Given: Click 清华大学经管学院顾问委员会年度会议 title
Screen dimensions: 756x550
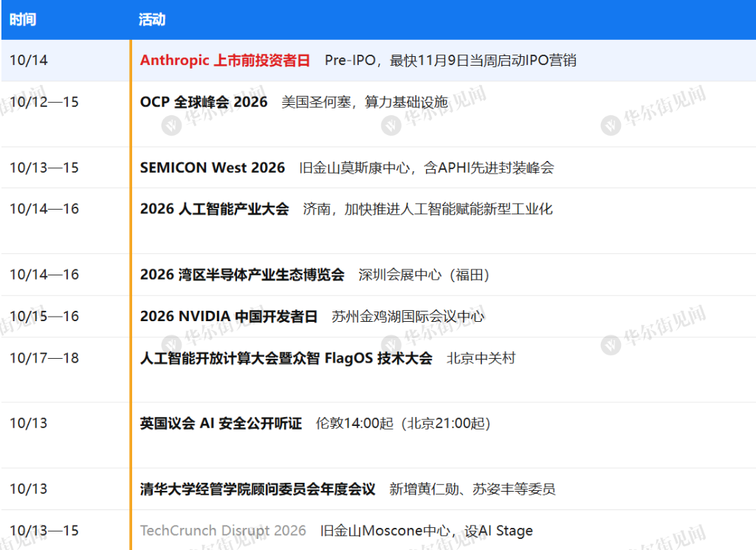Looking at the screenshot, I should coord(258,489).
